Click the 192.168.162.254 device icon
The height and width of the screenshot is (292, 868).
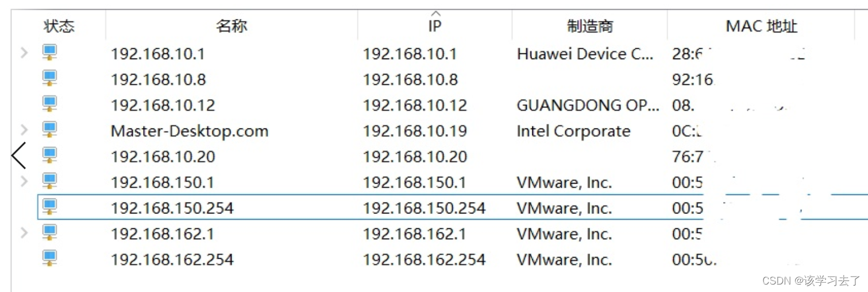click(50, 259)
